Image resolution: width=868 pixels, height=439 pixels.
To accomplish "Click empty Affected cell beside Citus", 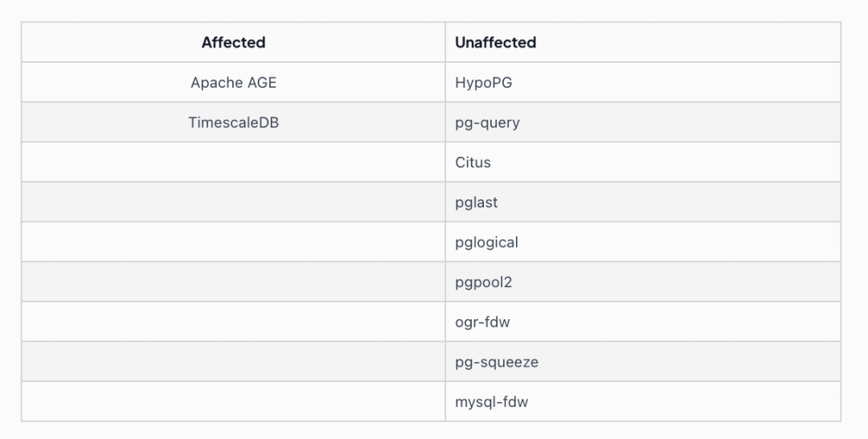I will pos(233,162).
